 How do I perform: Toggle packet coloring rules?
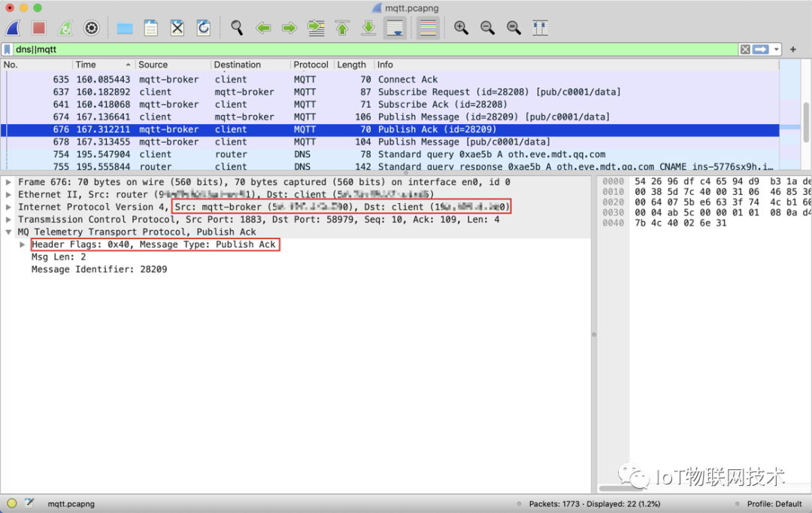428,29
